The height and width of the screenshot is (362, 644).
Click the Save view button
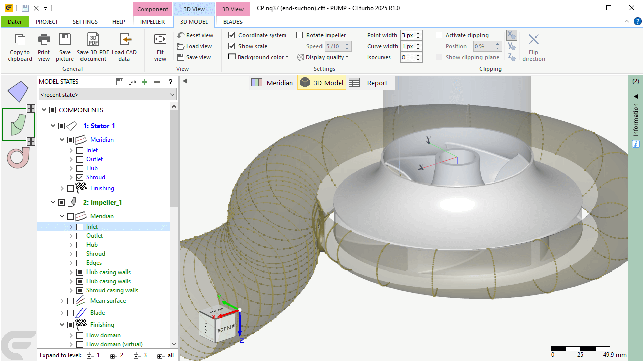[x=194, y=57]
